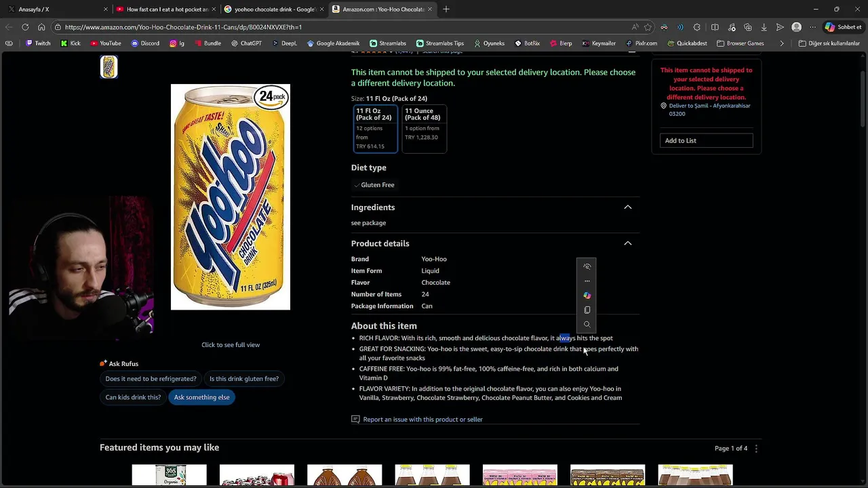Collapse the Product details section
Viewport: 868px width, 488px height.
coord(628,243)
